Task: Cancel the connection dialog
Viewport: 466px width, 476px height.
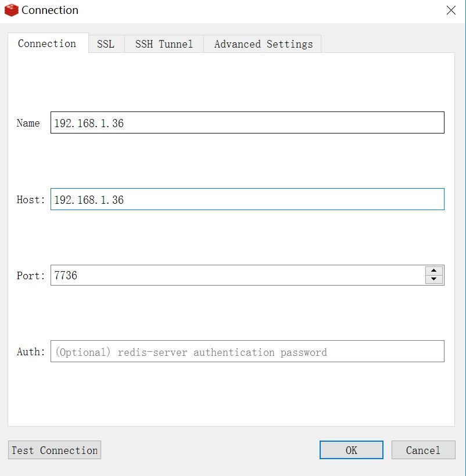Action: tap(423, 450)
